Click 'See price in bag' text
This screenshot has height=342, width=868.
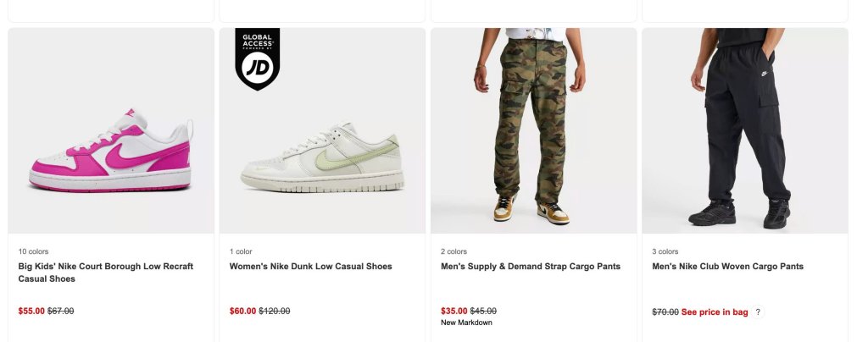tap(715, 312)
